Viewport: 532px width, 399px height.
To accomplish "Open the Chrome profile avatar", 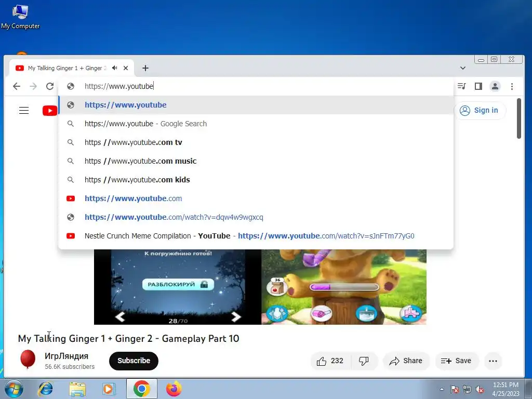I will click(x=495, y=86).
